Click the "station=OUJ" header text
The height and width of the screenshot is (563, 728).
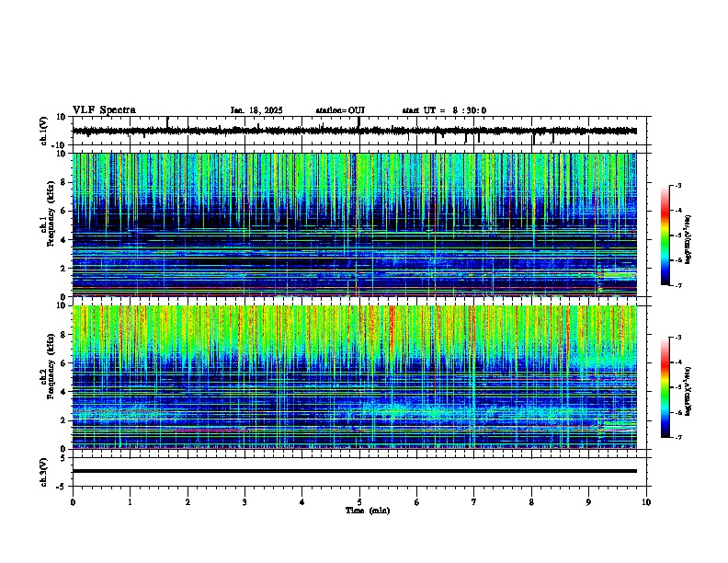click(340, 110)
